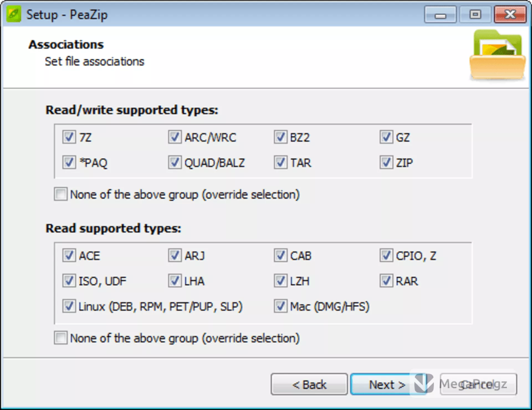The width and height of the screenshot is (532, 410).
Task: Click the PeaZip title bar icon
Action: pyautogui.click(x=14, y=14)
